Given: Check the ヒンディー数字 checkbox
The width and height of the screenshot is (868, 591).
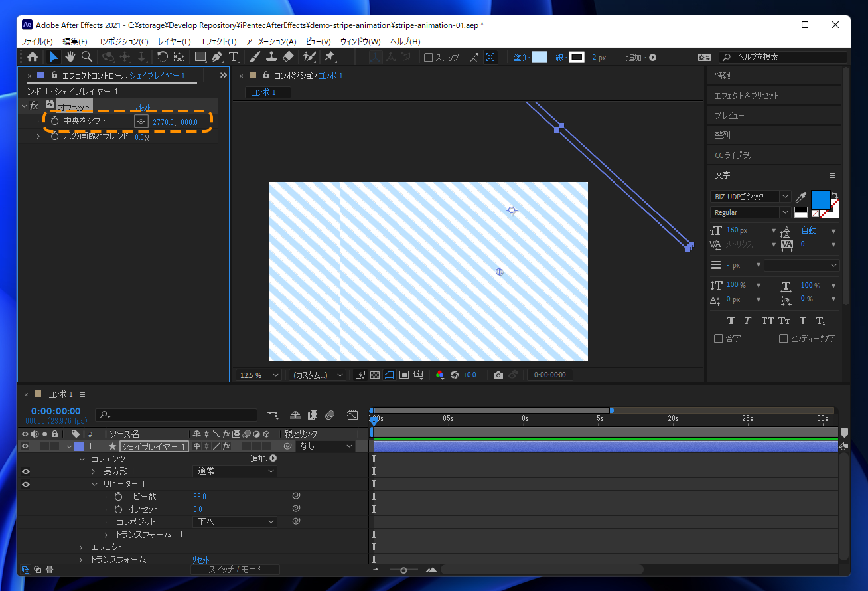Looking at the screenshot, I should coord(784,339).
